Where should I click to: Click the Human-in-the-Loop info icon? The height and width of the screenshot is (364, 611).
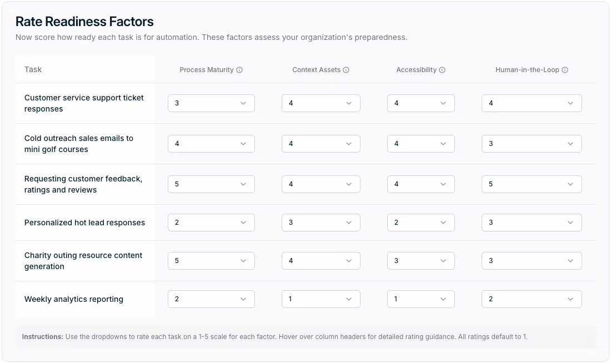click(x=565, y=70)
